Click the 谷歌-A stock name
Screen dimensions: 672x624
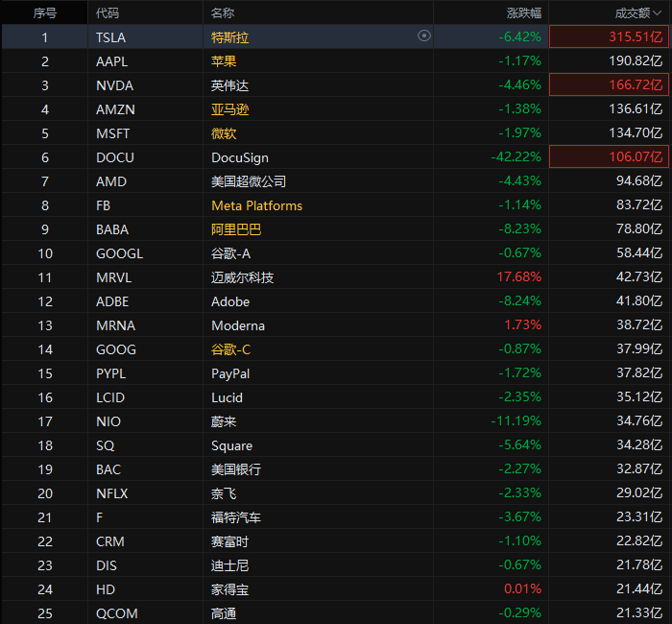230,253
